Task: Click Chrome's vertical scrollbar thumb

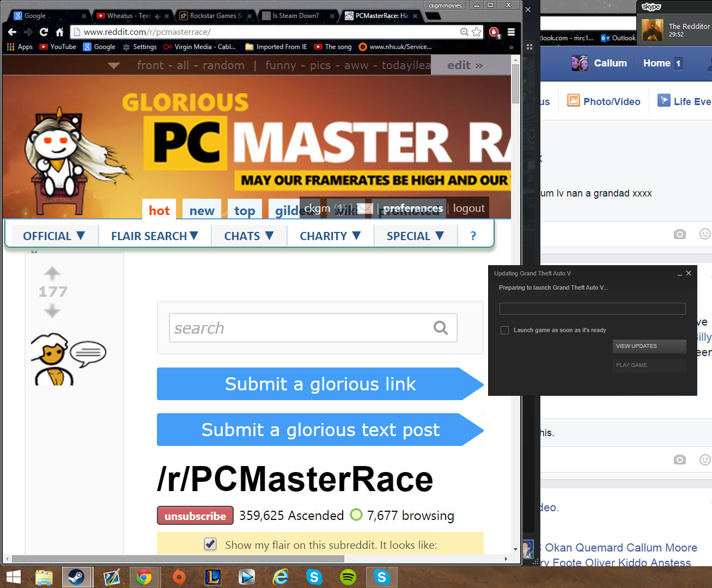Action: 515,84
